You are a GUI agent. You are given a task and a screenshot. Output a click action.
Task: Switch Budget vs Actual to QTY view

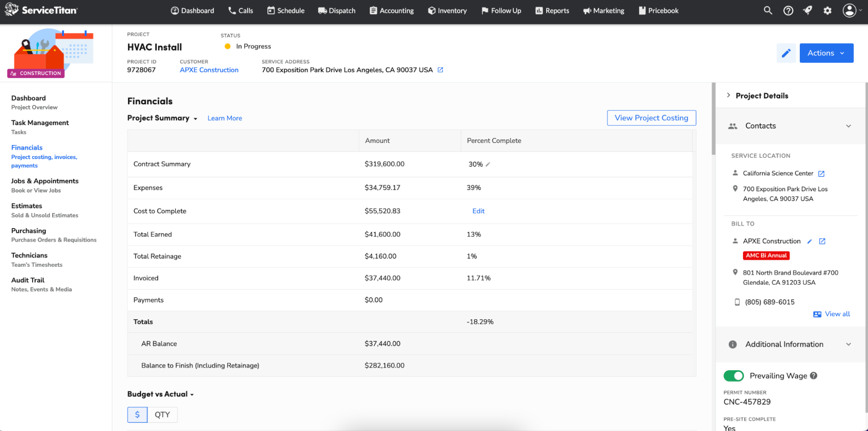click(x=162, y=414)
